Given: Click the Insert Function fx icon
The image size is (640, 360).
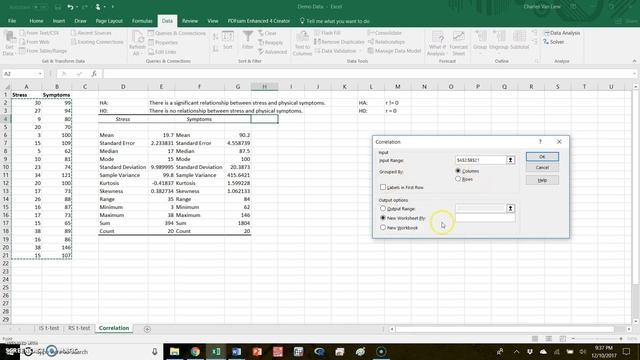Looking at the screenshot, I should click(94, 74).
